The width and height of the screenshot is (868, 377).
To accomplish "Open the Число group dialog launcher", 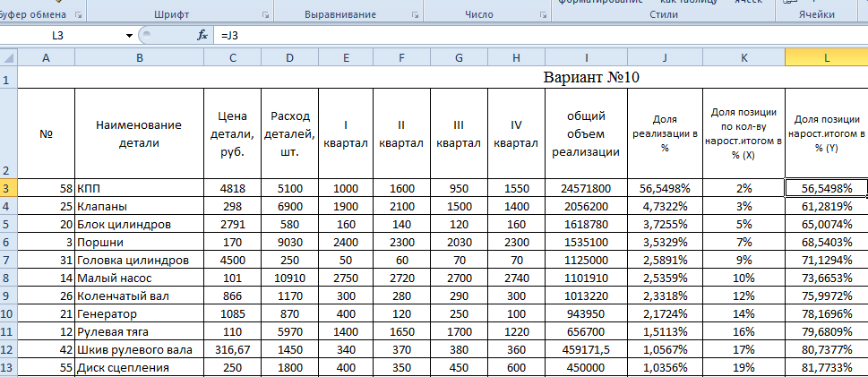I will click(x=543, y=15).
